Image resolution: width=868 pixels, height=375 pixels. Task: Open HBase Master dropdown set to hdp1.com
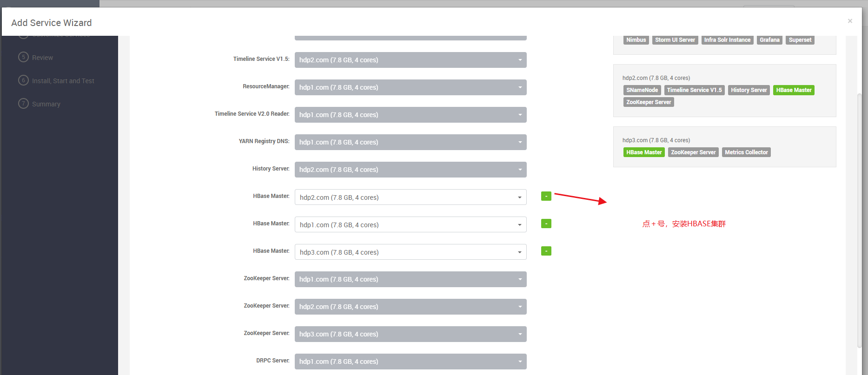tap(411, 224)
